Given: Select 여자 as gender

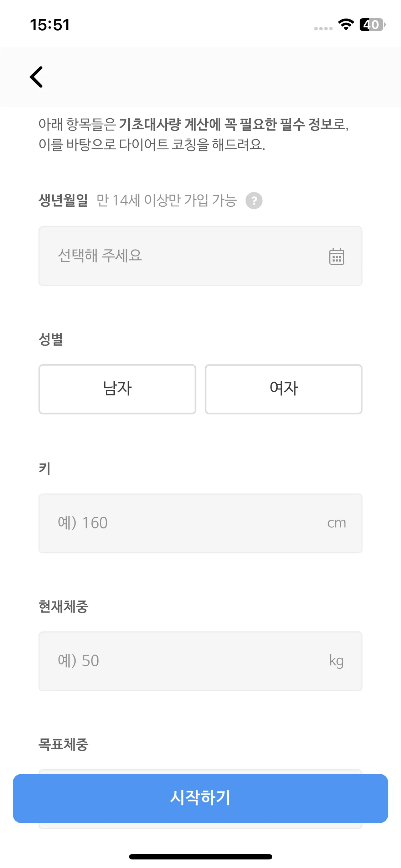Looking at the screenshot, I should pos(284,389).
